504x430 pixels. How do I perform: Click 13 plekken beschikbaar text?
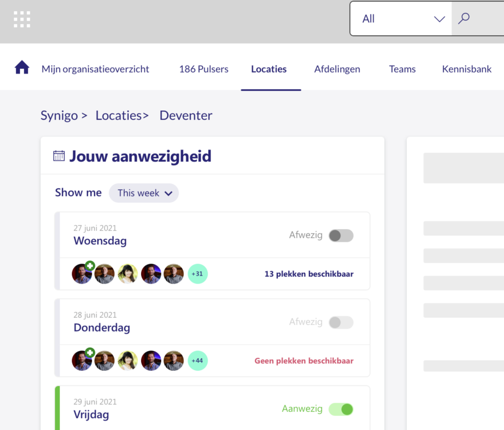pos(309,274)
